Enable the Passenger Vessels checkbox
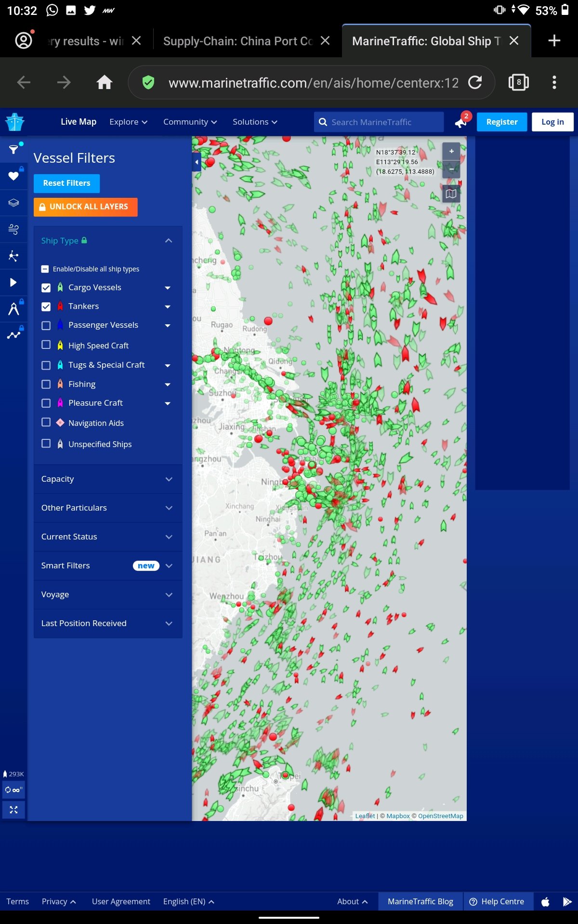Viewport: 578px width, 924px height. [x=46, y=325]
